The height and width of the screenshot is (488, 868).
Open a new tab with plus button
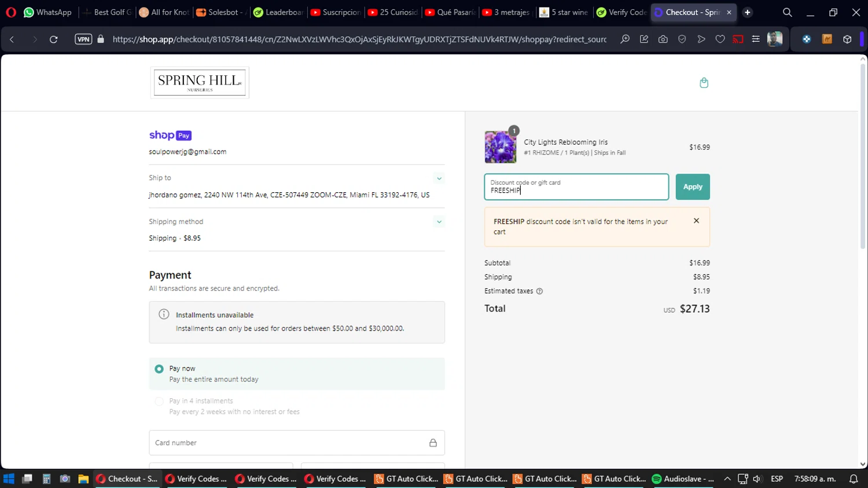click(x=748, y=12)
